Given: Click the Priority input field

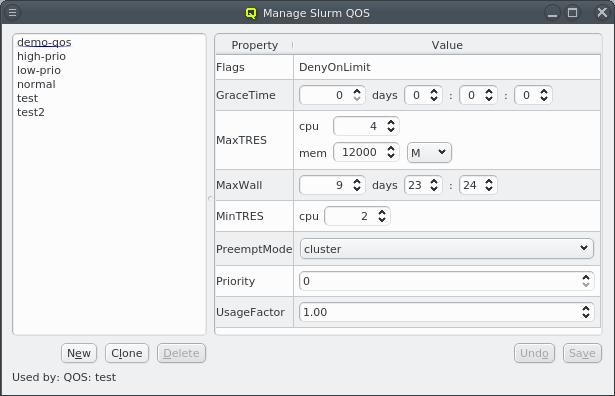Looking at the screenshot, I should (447, 281).
